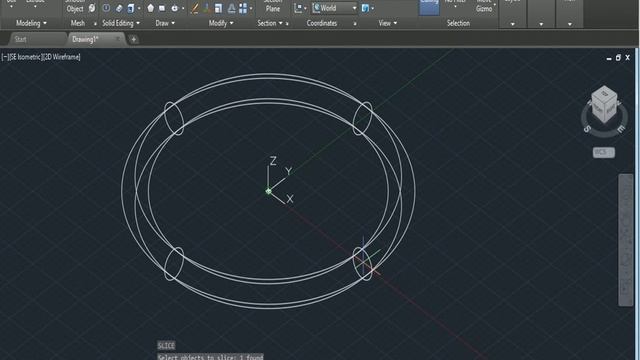Open the circle tool dropdown arrow in Draw
Screen dimensions: 640x360
point(183,8)
